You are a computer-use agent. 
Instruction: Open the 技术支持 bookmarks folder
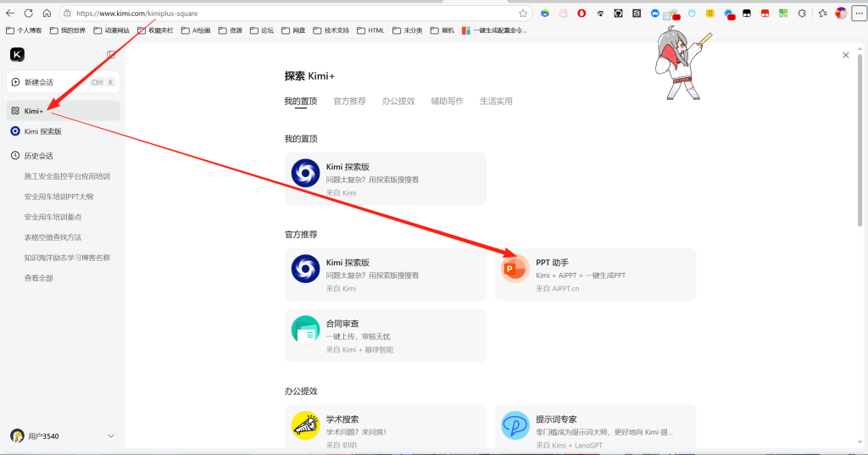point(331,31)
